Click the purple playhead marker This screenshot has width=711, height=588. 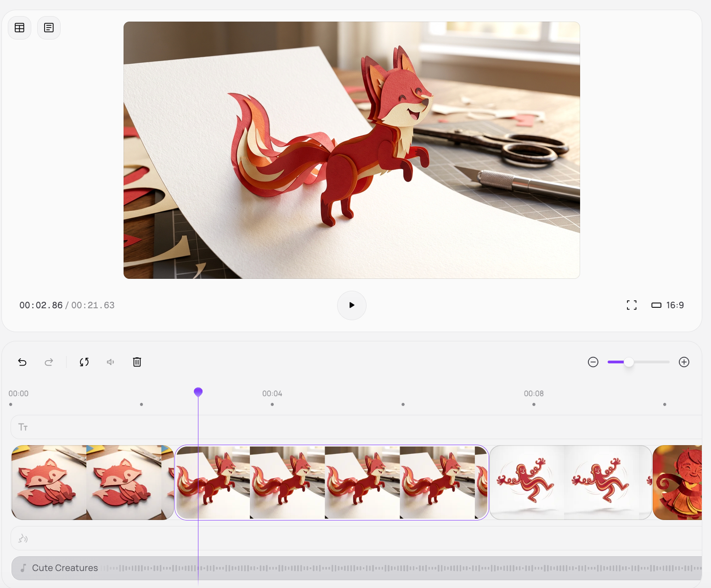[x=198, y=392]
